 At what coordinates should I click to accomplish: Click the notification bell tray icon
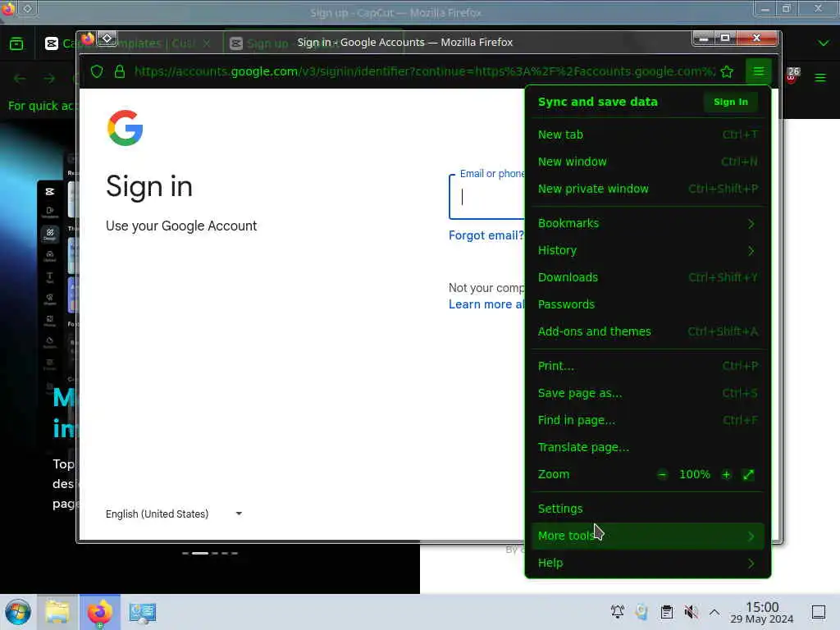click(617, 612)
